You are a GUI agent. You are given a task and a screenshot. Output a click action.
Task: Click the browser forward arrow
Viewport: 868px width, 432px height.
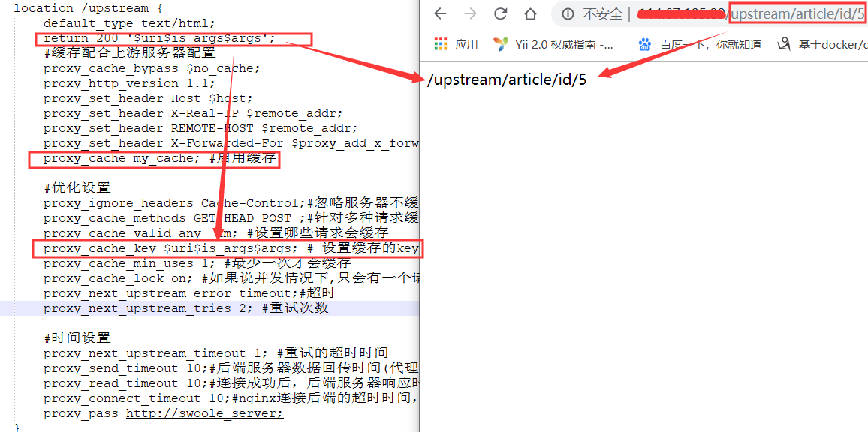click(x=471, y=13)
